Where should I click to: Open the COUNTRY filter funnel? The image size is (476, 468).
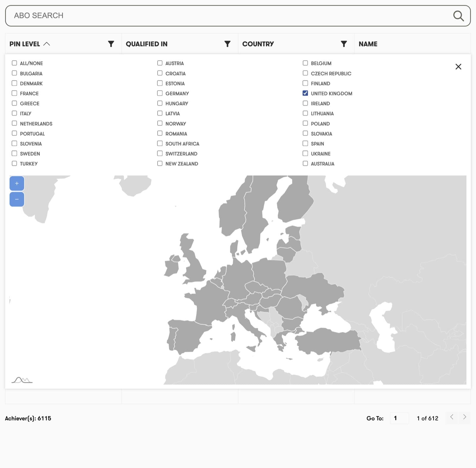(344, 44)
